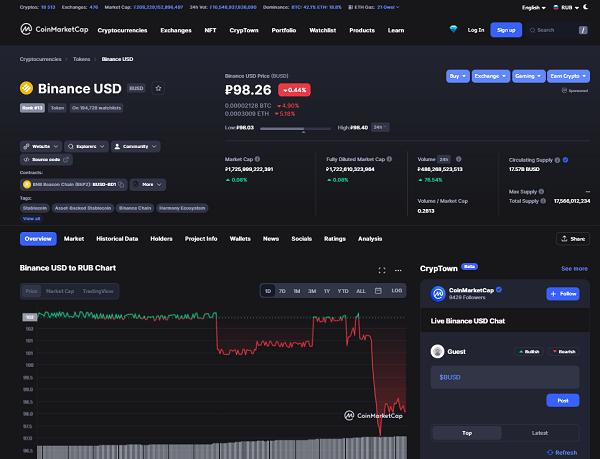Open Gaming dropdown button

pos(528,76)
